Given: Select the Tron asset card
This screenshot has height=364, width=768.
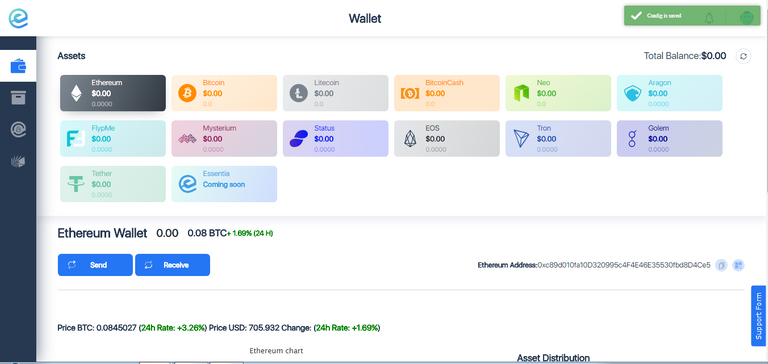Looking at the screenshot, I should tap(558, 139).
